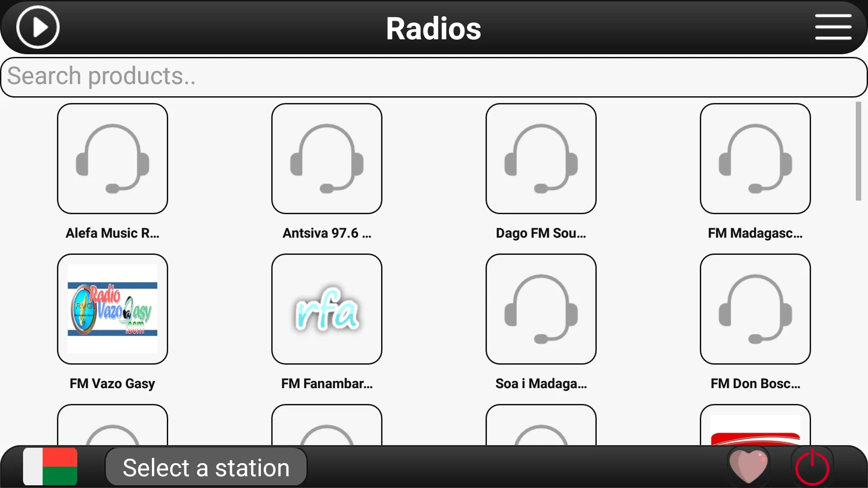Click the Select a station button

click(x=206, y=467)
